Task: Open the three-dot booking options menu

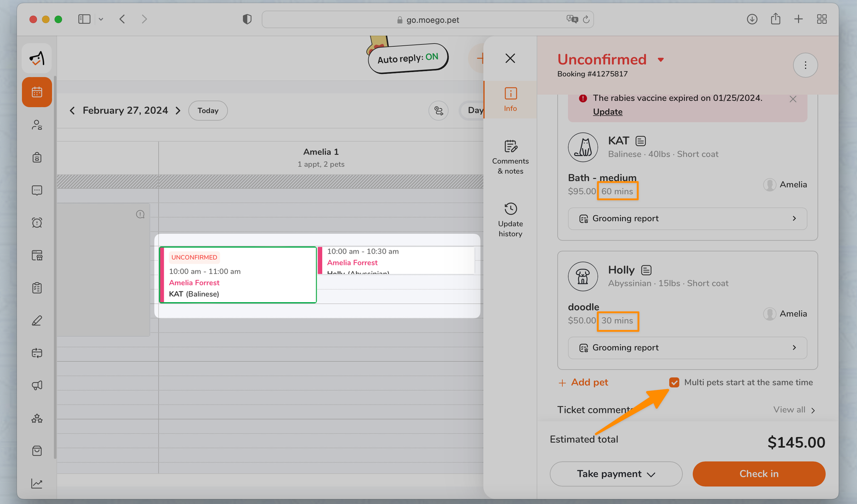Action: (x=805, y=65)
